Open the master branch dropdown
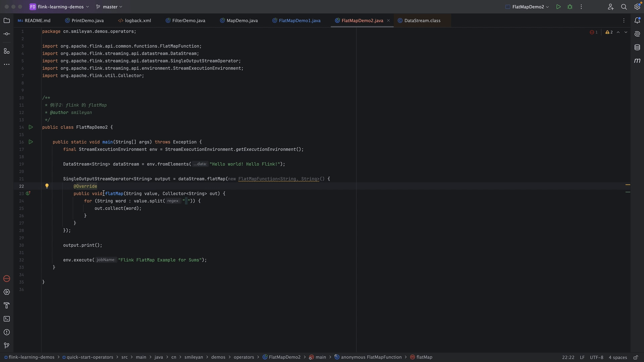Image resolution: width=644 pixels, height=362 pixels. (109, 7)
